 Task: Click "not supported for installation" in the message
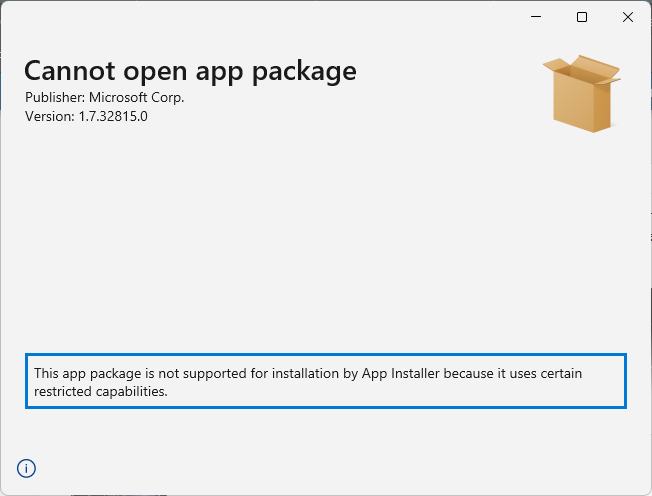232,373
